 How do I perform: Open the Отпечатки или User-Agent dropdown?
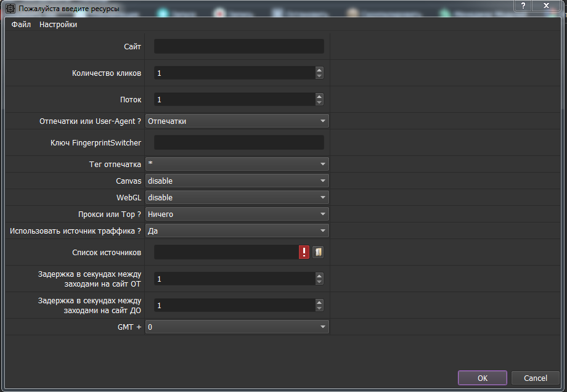click(237, 121)
